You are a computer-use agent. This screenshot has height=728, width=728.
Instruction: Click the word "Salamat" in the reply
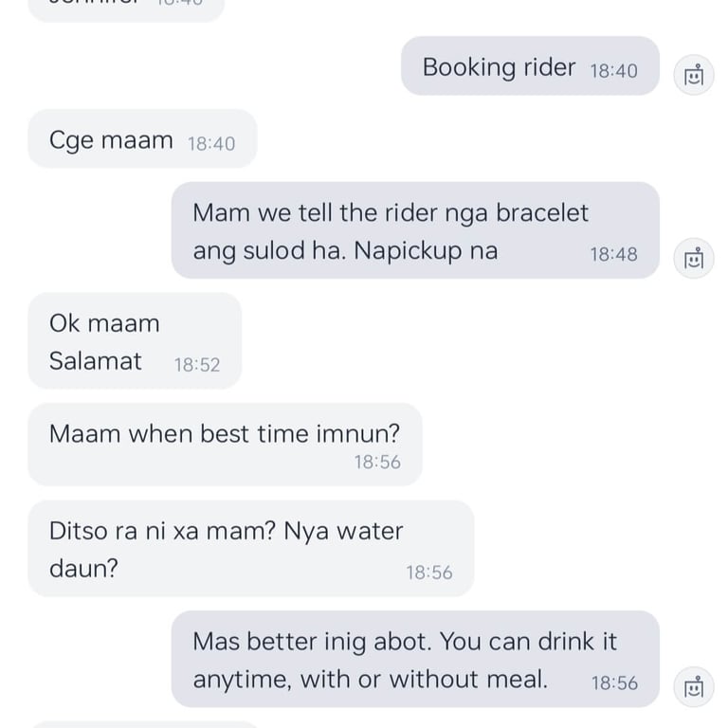[x=96, y=361]
